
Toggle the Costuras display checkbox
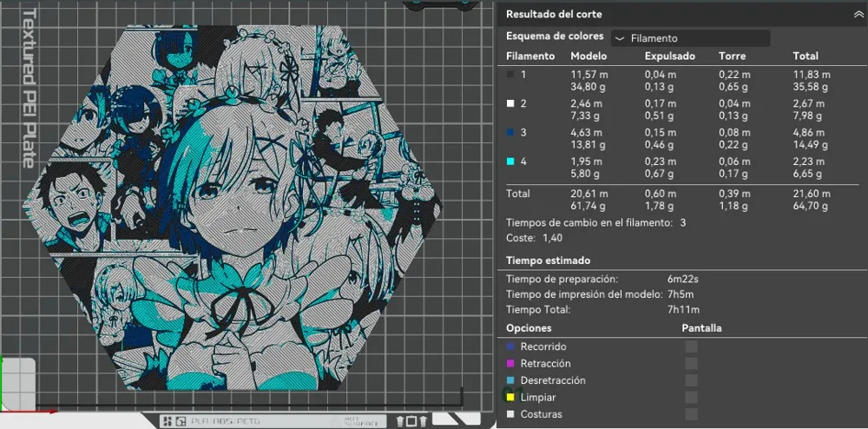(692, 414)
